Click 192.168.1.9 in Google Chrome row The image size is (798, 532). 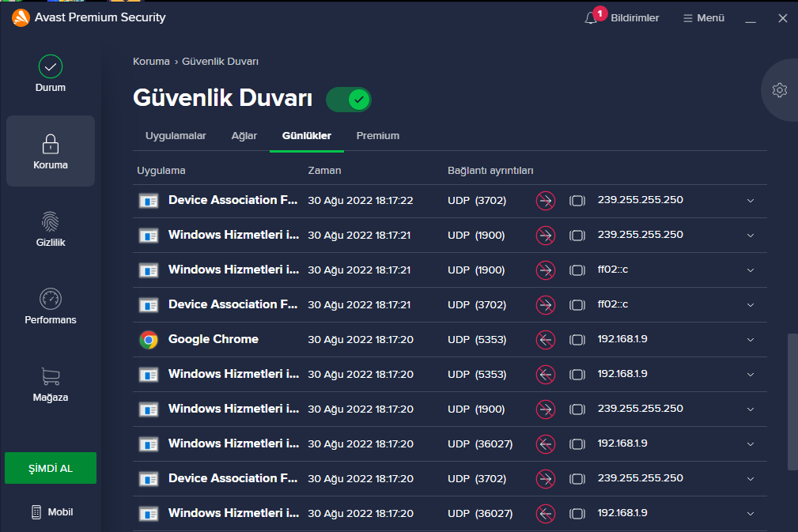point(622,339)
